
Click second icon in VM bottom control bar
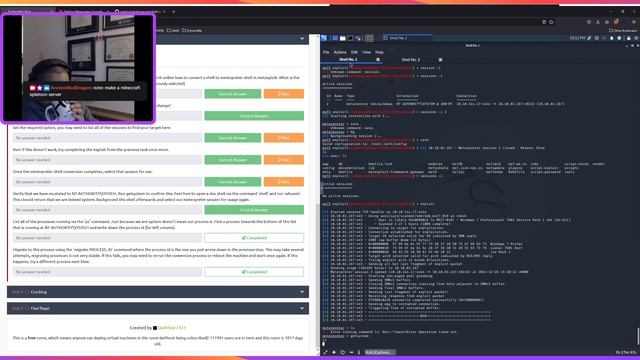[334, 352]
